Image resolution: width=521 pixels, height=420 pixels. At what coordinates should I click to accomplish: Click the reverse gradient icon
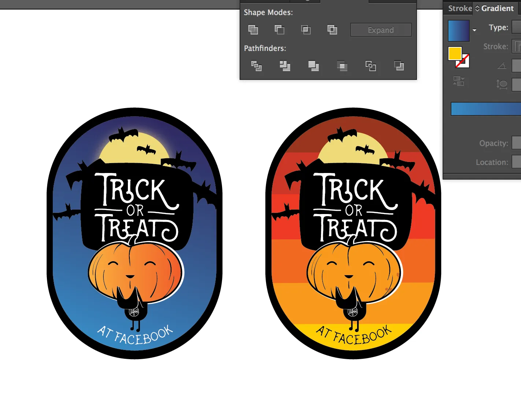click(459, 81)
